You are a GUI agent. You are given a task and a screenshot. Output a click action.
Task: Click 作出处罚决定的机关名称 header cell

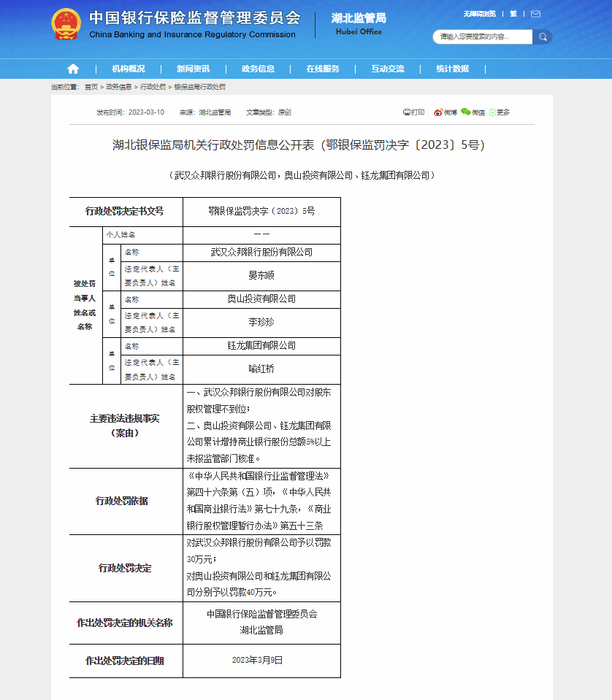click(126, 623)
